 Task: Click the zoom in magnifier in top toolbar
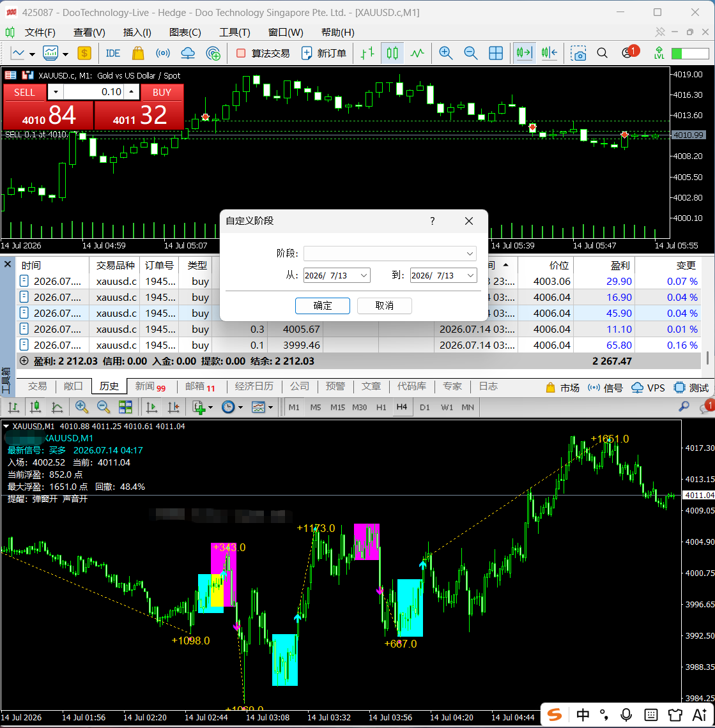tap(445, 54)
